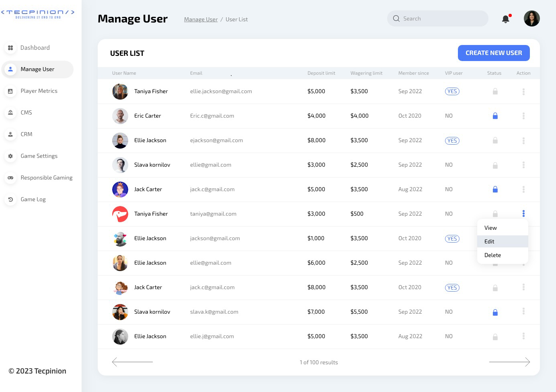Open Responsible Gaming page
Screen dimensions: 556x392
(x=46, y=178)
